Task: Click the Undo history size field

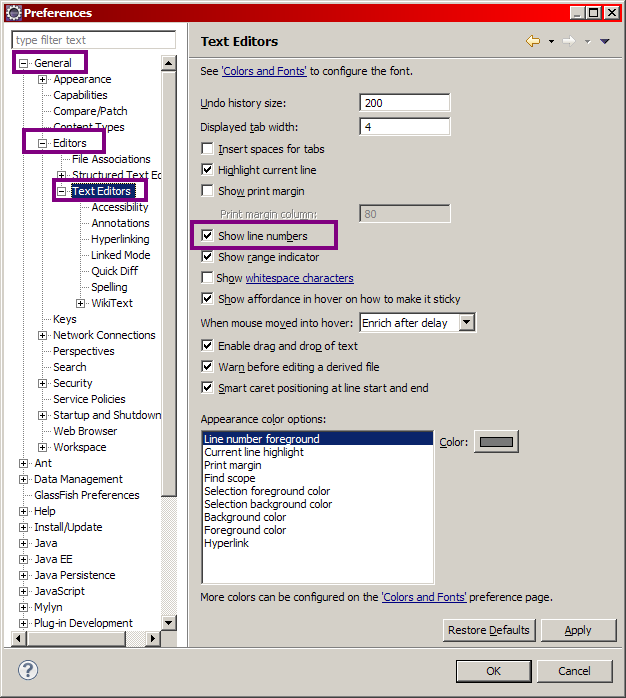Action: click(x=404, y=103)
